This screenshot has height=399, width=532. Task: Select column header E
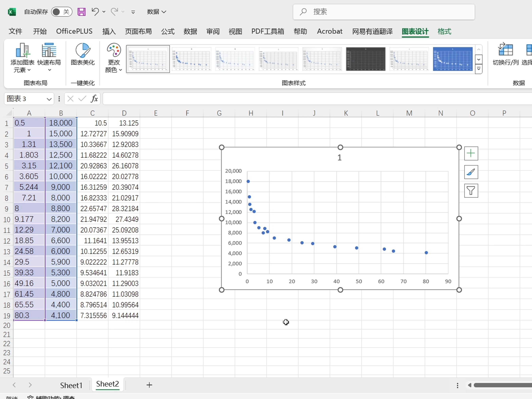coord(156,113)
